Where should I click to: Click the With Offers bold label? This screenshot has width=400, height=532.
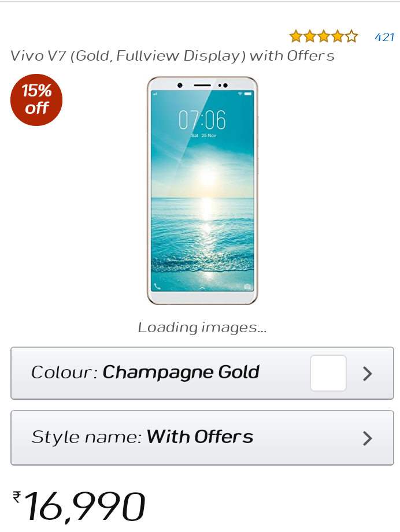tap(200, 437)
